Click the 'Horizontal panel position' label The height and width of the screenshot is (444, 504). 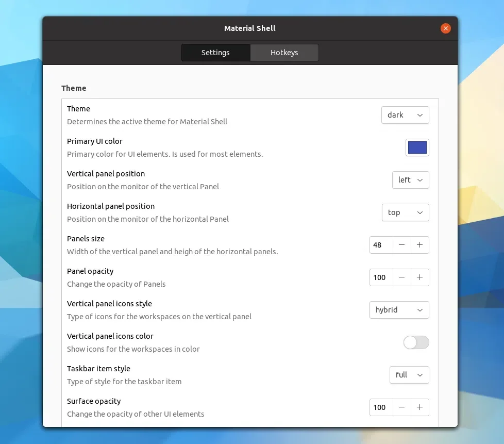(x=111, y=206)
